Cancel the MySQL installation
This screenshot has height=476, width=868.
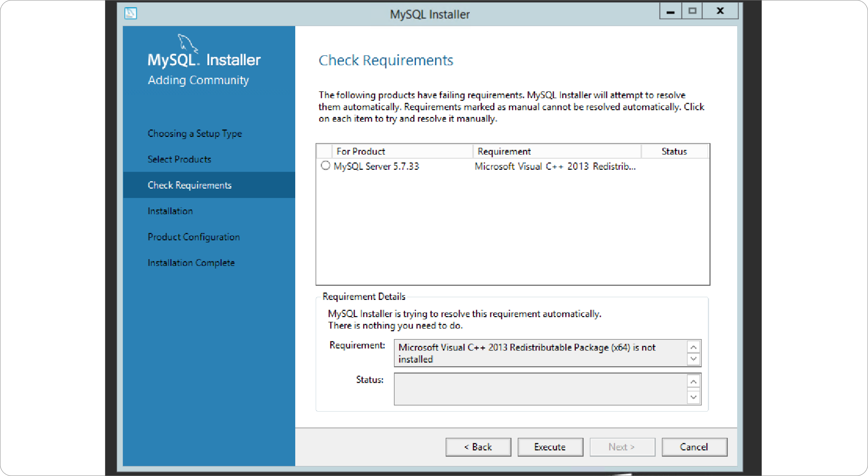tap(694, 447)
